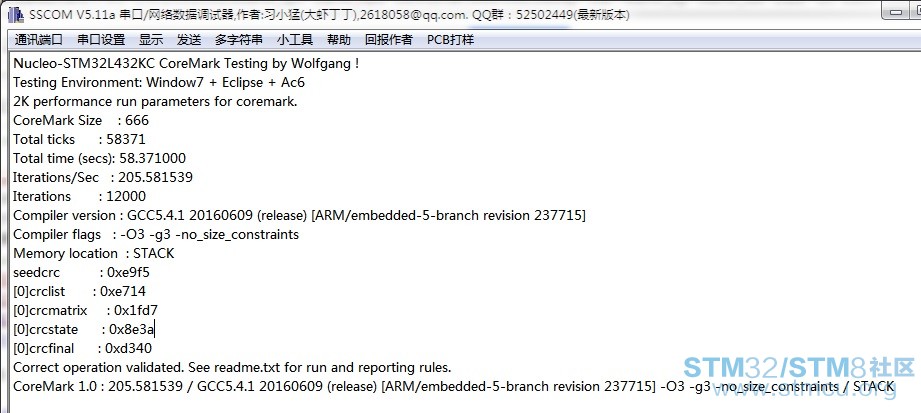
Task: Click the '[0]crclist : 0xe714' line
Action: [79, 291]
